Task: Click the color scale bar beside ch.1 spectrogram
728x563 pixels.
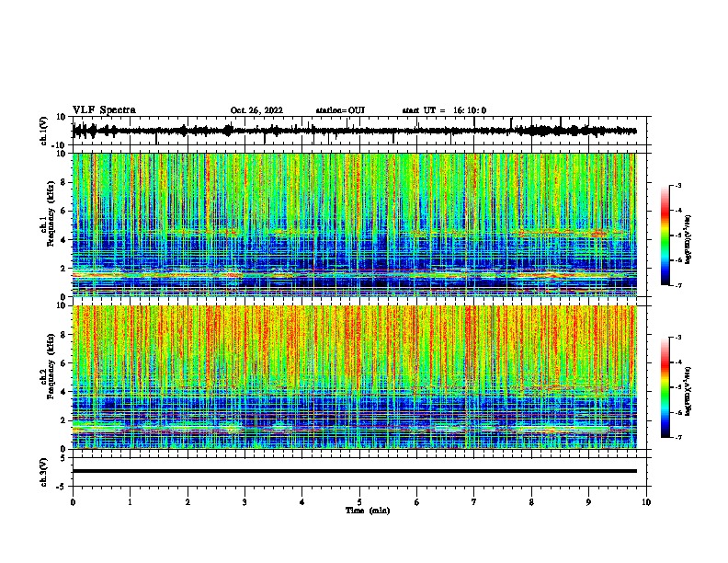Action: [x=665, y=236]
